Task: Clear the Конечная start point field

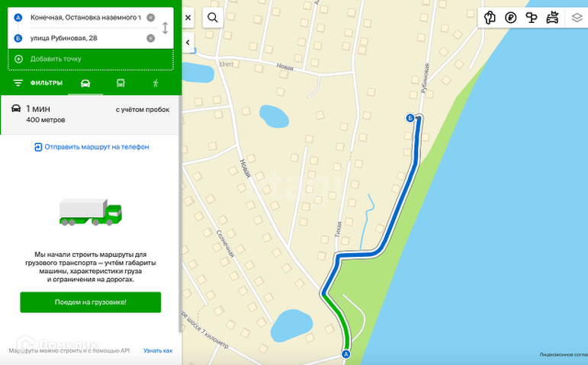Action: pos(151,18)
